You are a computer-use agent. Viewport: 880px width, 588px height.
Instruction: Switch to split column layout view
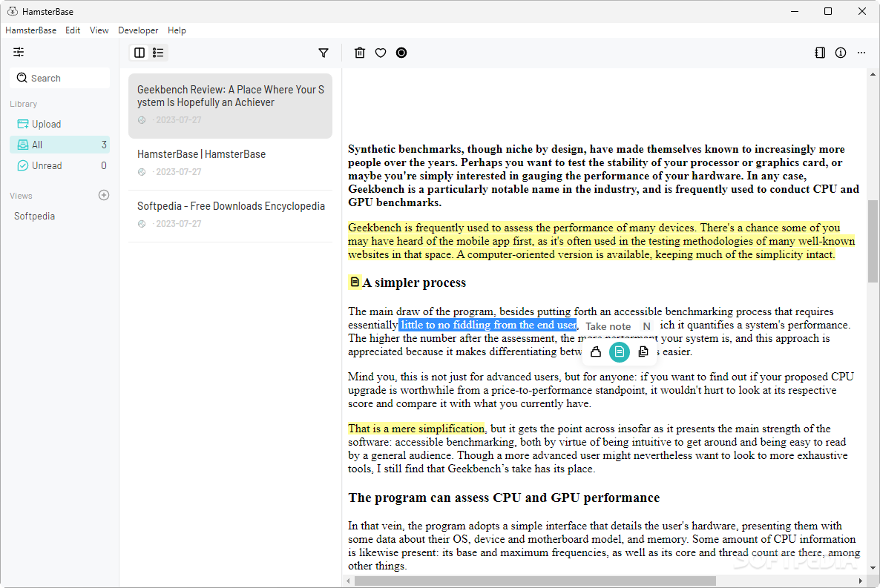139,53
